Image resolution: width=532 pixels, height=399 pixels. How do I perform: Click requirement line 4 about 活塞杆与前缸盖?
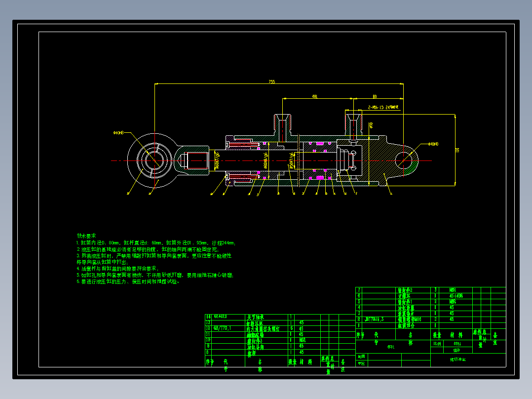(x=117, y=269)
